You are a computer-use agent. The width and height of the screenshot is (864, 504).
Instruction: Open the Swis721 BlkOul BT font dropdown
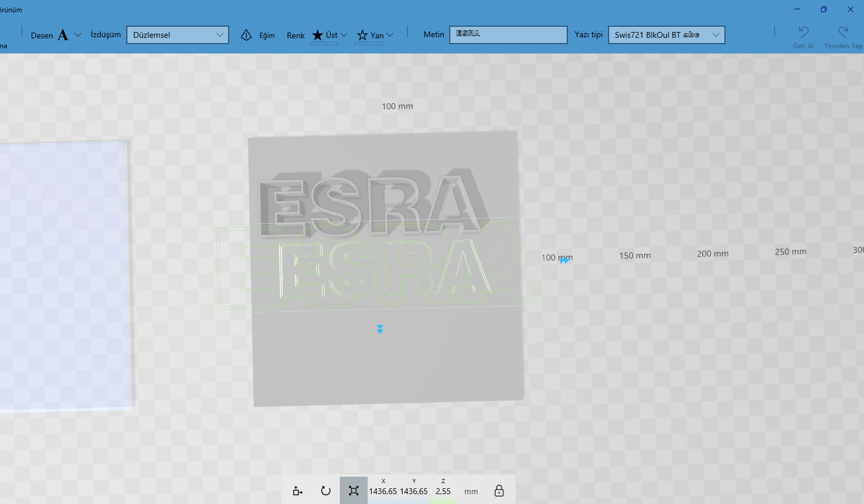666,34
